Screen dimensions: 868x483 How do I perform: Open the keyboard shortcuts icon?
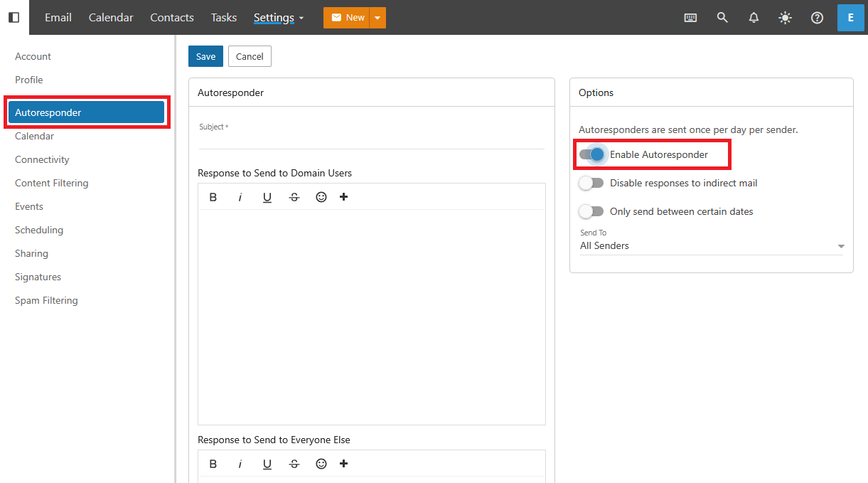tap(690, 18)
